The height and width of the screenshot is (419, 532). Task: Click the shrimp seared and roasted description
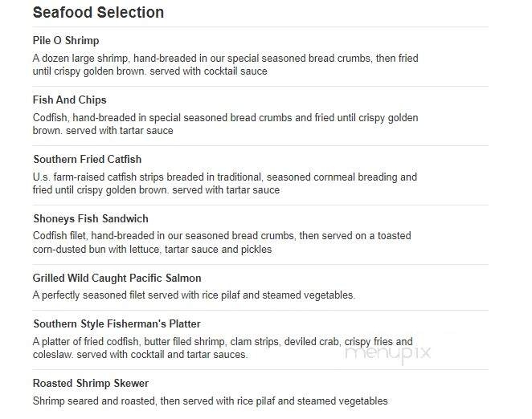[x=210, y=401]
